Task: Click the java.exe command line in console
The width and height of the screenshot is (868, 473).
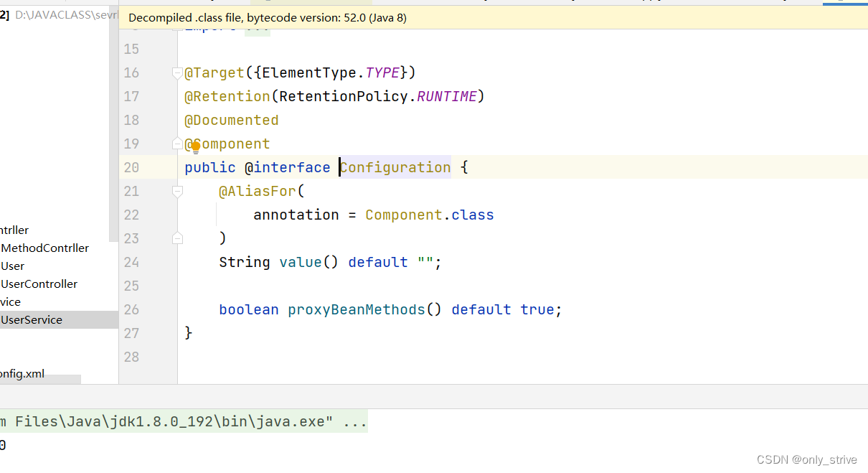Action: [x=184, y=421]
